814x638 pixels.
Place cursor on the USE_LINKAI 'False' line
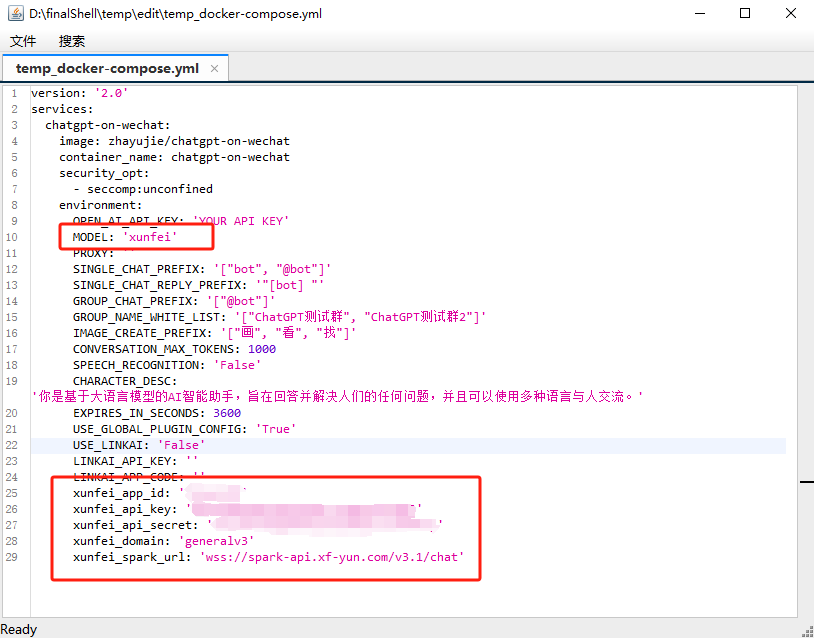(x=139, y=445)
